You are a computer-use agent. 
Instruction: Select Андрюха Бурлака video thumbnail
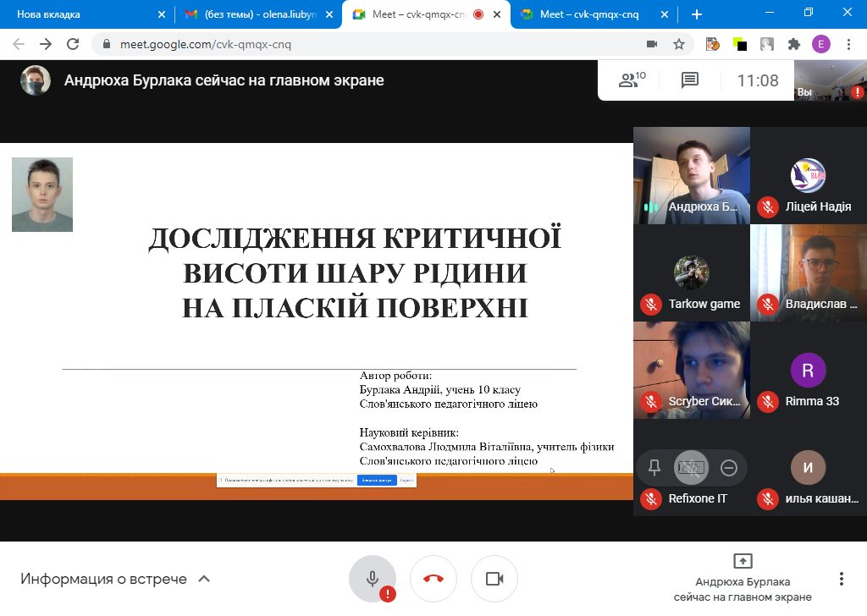(691, 175)
